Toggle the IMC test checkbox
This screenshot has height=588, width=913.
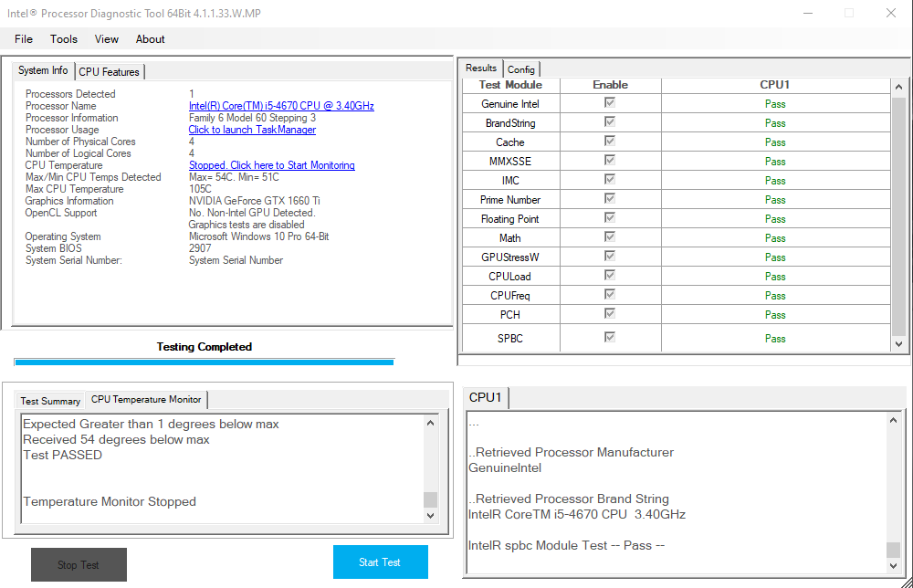(610, 179)
